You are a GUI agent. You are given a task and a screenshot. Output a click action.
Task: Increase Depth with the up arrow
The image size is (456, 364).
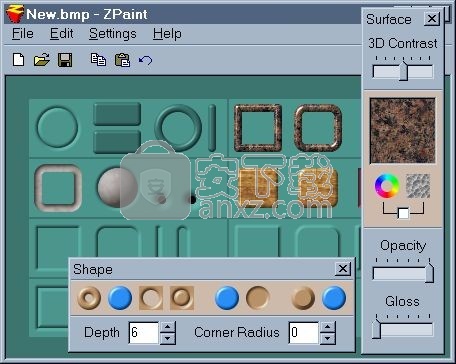point(168,327)
